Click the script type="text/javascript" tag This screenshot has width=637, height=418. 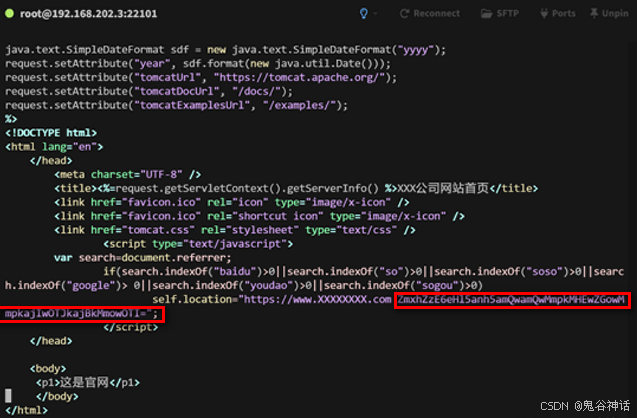point(198,244)
